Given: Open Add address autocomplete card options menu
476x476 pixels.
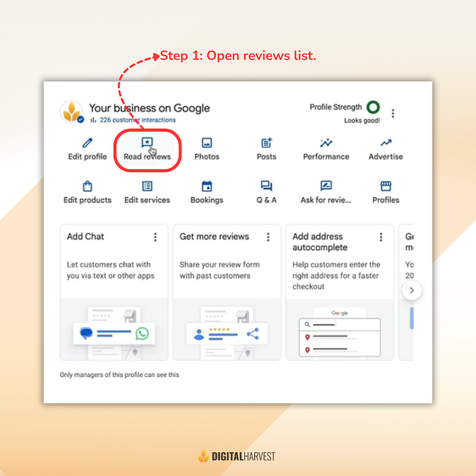Looking at the screenshot, I should tap(381, 237).
